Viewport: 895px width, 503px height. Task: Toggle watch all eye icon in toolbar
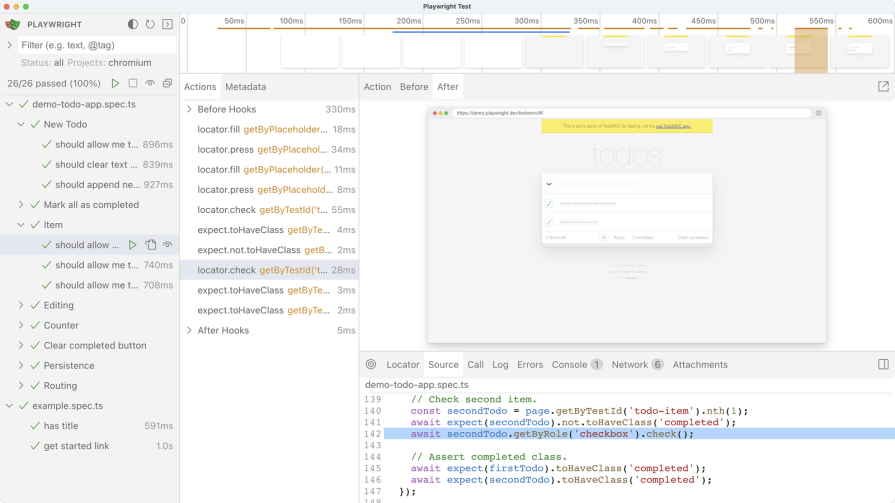click(x=150, y=84)
